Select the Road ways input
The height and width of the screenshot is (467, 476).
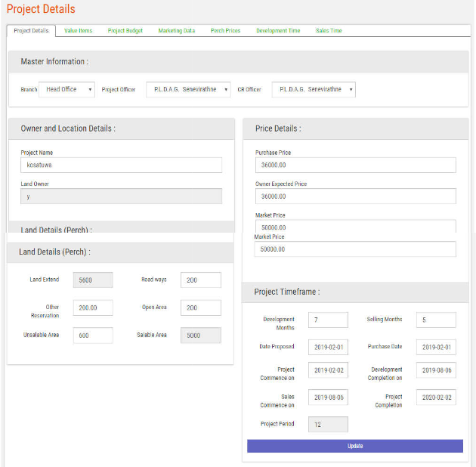(201, 280)
